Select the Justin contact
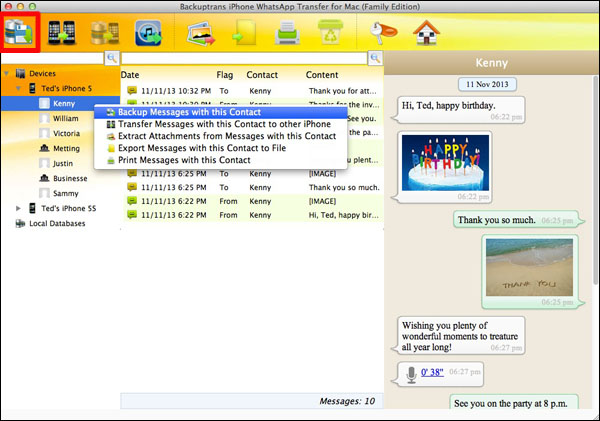The height and width of the screenshot is (421, 600). (x=63, y=163)
